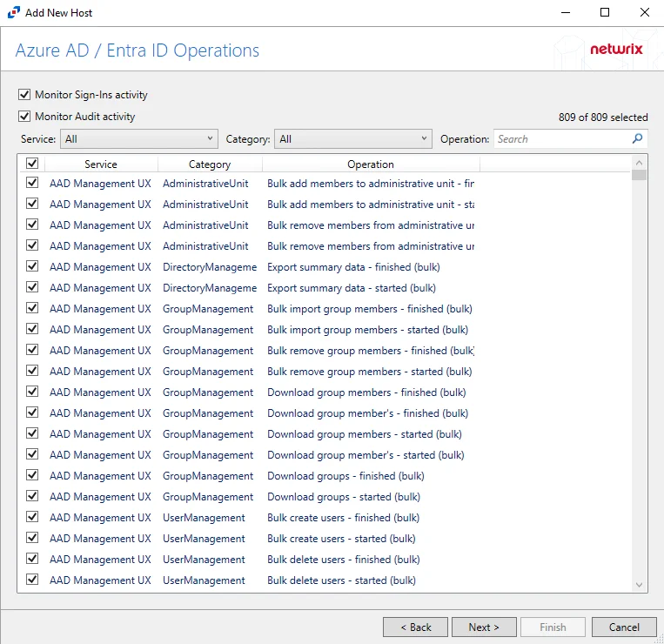Select 'Download group members - started (bulk)' text
664x644 pixels.
tap(364, 434)
